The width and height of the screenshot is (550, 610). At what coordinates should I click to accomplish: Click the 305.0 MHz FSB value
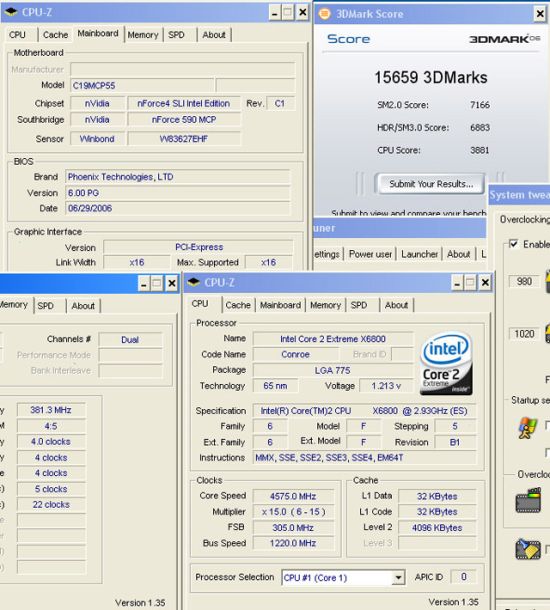pyautogui.click(x=293, y=528)
